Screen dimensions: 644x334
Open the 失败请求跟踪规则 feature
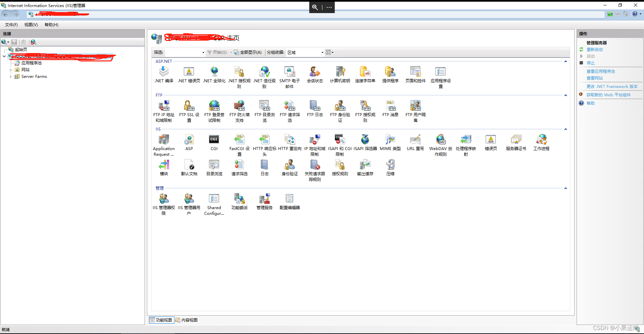[x=315, y=170]
